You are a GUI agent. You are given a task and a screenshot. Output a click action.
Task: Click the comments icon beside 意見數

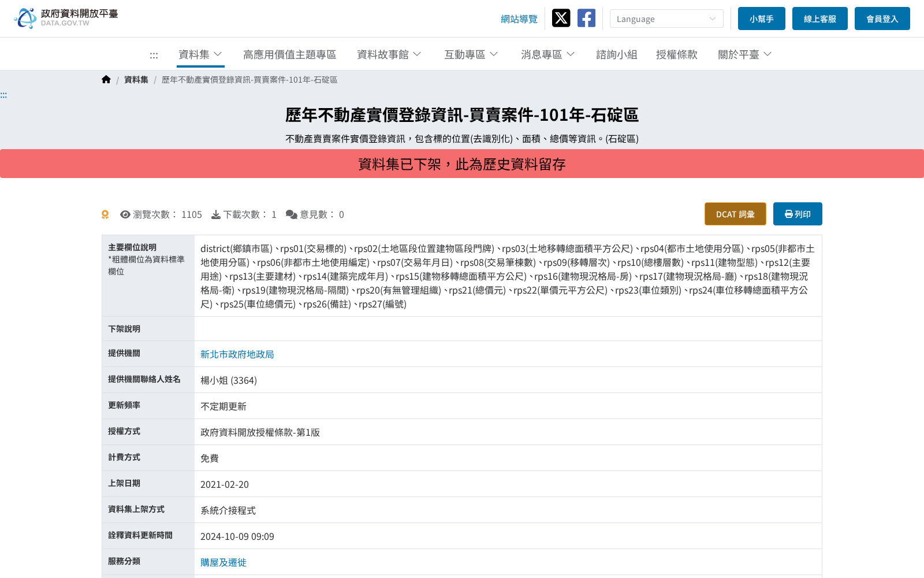coord(292,214)
